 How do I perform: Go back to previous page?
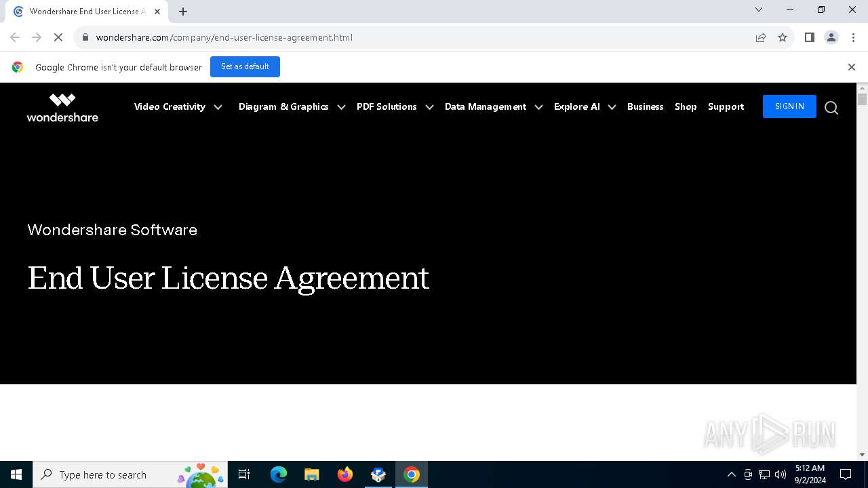[15, 37]
